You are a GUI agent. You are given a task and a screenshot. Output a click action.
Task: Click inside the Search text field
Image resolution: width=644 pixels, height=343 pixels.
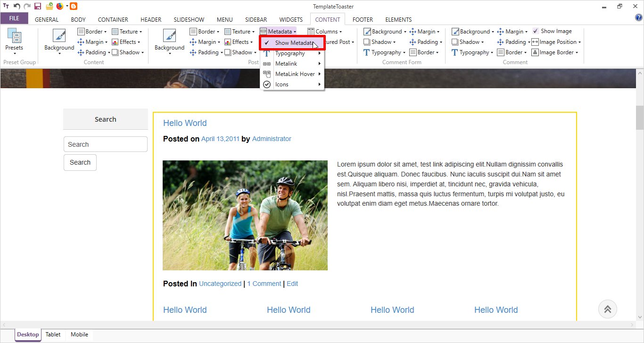tap(105, 144)
